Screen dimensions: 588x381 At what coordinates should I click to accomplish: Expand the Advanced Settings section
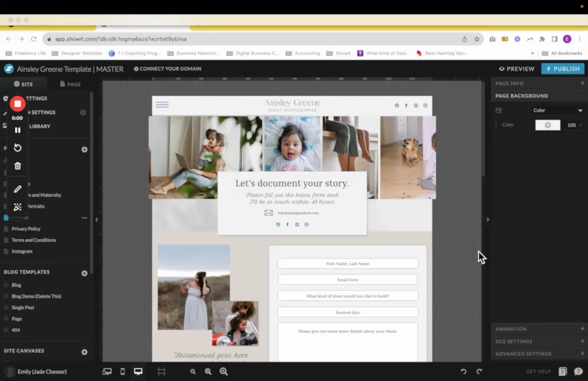pos(582,353)
